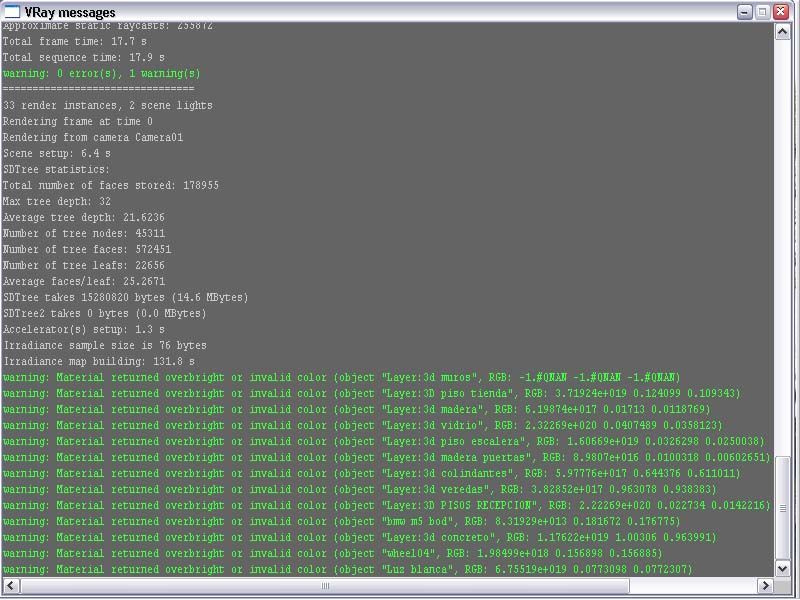Click the vertical scrollbar up arrow
The height and width of the screenshot is (600, 800).
783,32
